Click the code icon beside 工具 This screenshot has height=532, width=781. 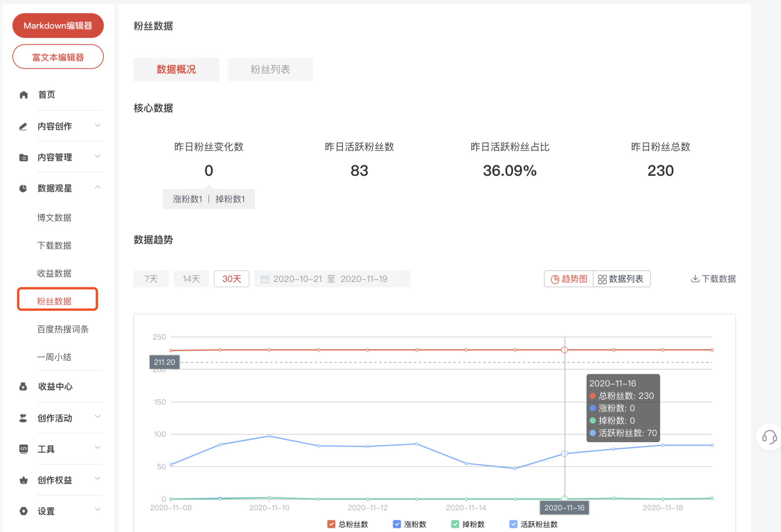(x=24, y=449)
